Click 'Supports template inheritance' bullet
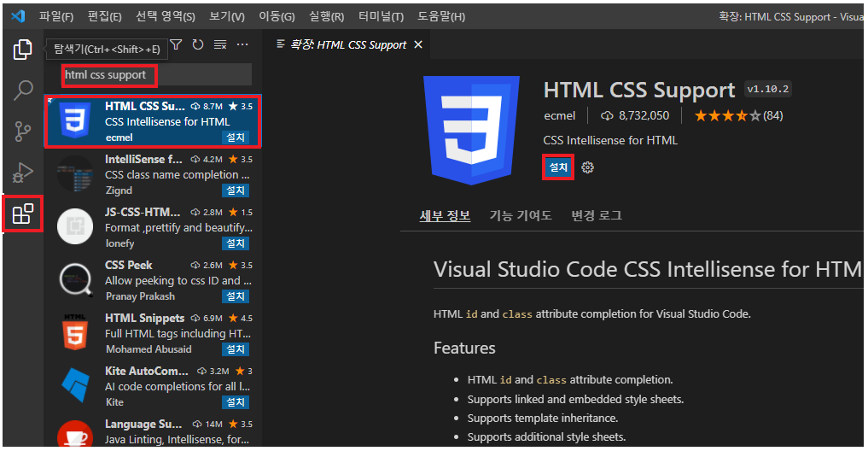 (x=543, y=419)
